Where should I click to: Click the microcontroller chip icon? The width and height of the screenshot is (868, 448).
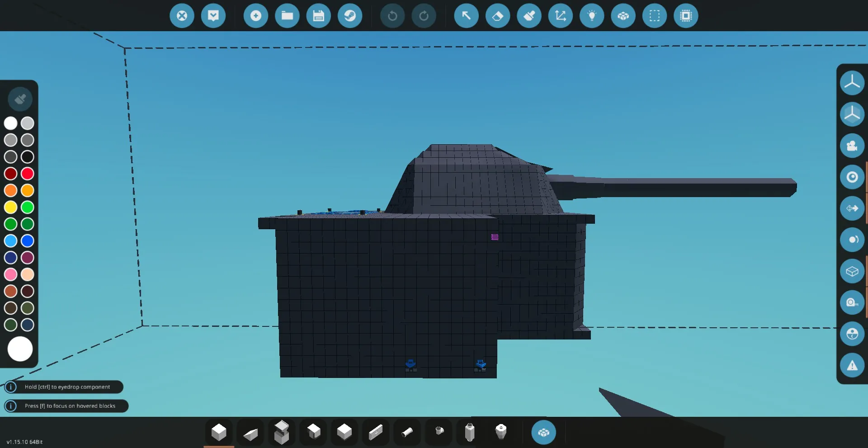click(686, 16)
